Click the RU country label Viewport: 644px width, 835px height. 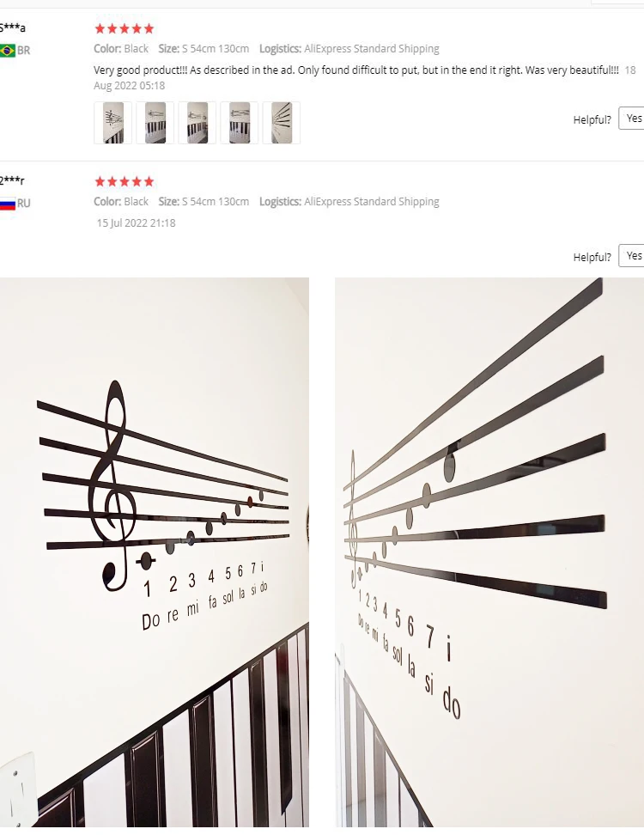(x=23, y=204)
